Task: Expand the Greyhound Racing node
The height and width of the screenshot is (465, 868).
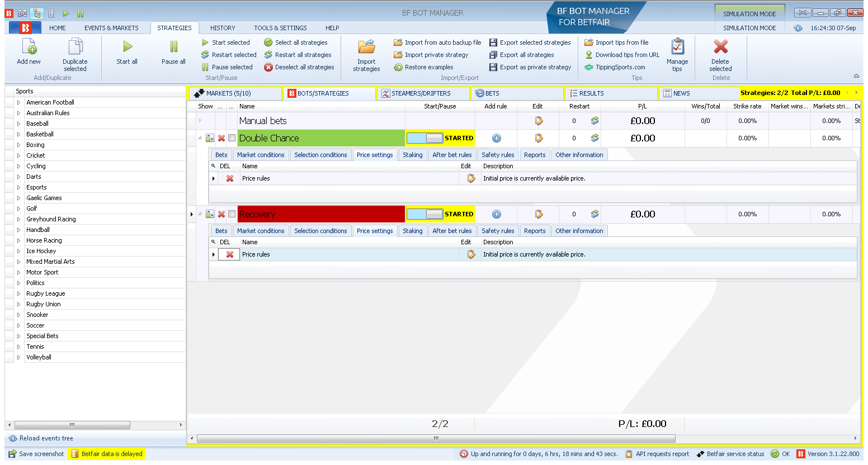Action: pos(18,219)
